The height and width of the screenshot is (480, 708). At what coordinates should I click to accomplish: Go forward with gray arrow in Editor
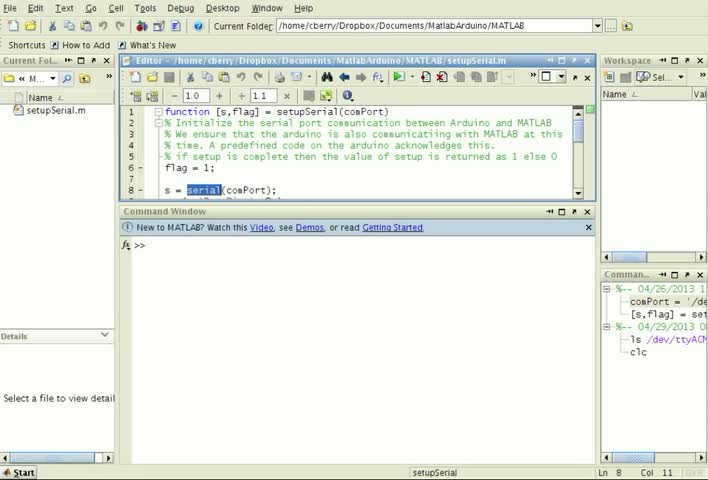361,77
